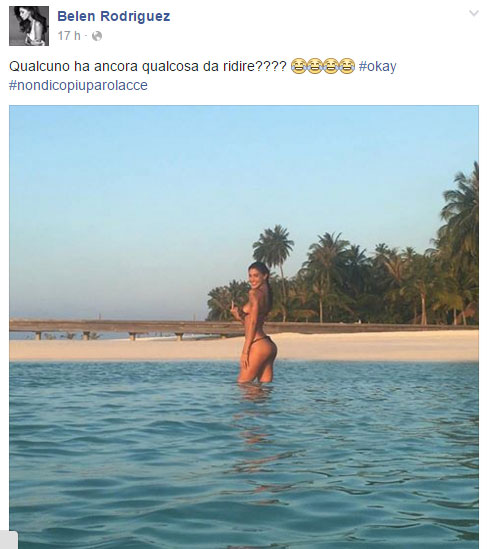Click the water ripples in photo foreground

tap(244, 473)
